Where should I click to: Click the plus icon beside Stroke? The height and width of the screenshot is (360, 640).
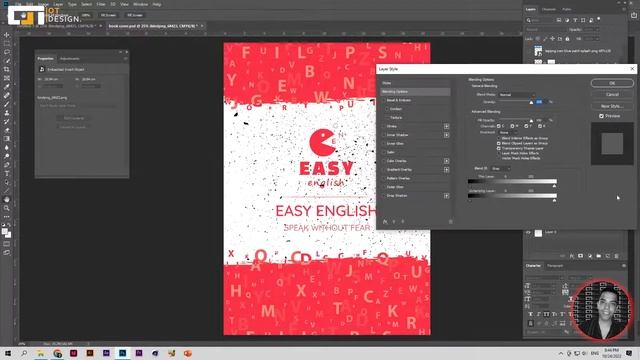click(447, 127)
